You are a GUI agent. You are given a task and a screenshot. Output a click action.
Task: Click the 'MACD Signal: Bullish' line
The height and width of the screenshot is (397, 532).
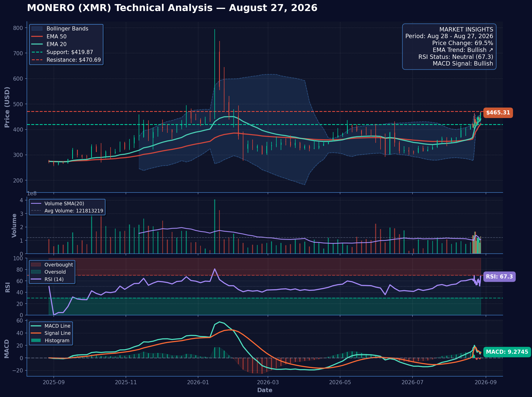coord(463,63)
